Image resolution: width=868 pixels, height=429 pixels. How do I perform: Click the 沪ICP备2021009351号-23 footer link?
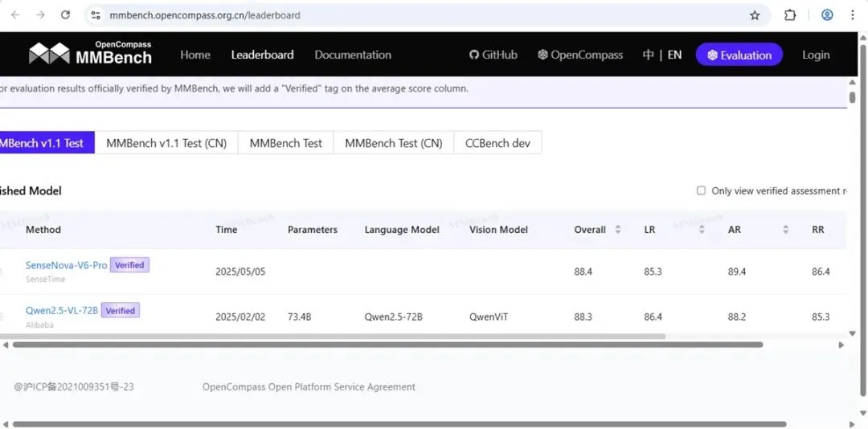click(74, 387)
